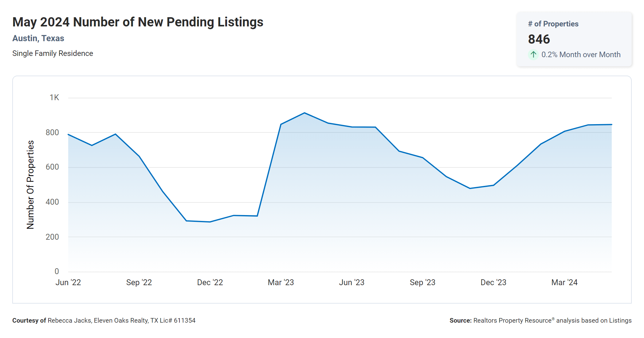Click the 'Number Of Properties' y-axis title
The image size is (644, 338).
[30, 185]
